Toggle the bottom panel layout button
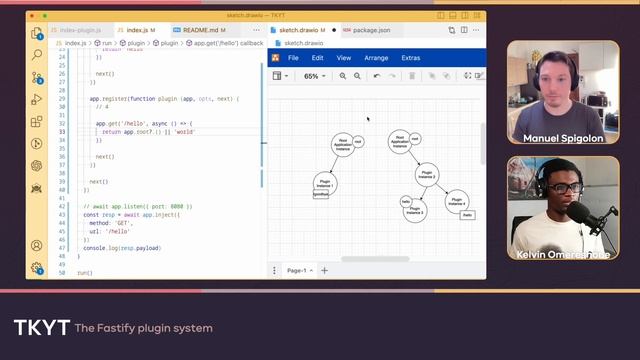640x360 pixels. (x=453, y=16)
